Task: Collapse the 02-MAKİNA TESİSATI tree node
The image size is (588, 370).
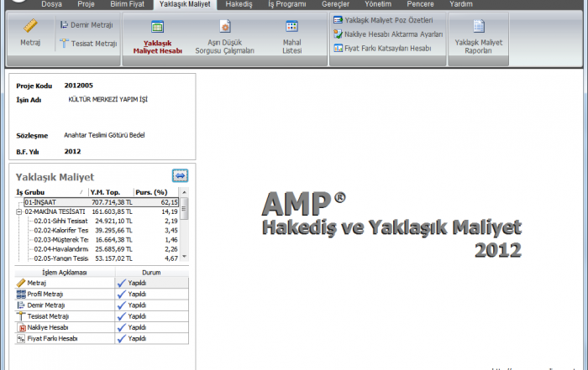Action: (20, 212)
